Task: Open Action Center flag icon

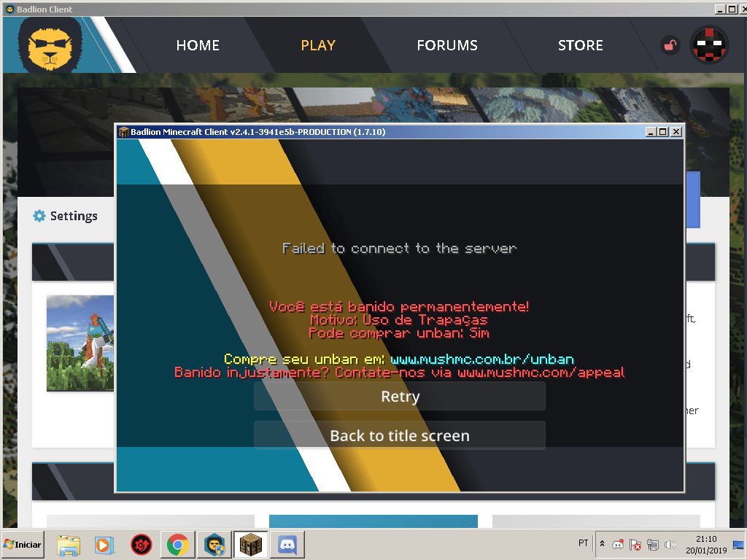Action: point(635,544)
